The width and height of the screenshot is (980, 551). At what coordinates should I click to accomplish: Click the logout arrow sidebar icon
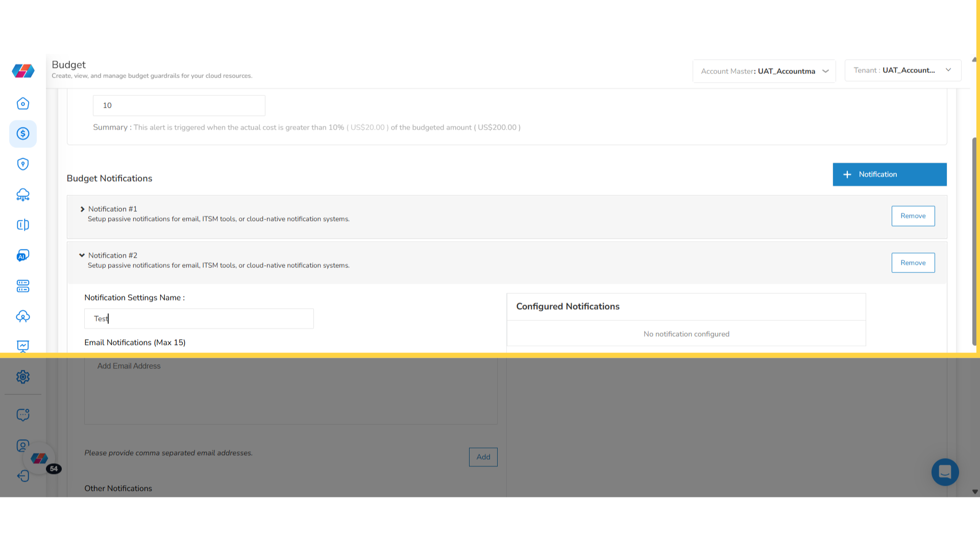(x=23, y=476)
